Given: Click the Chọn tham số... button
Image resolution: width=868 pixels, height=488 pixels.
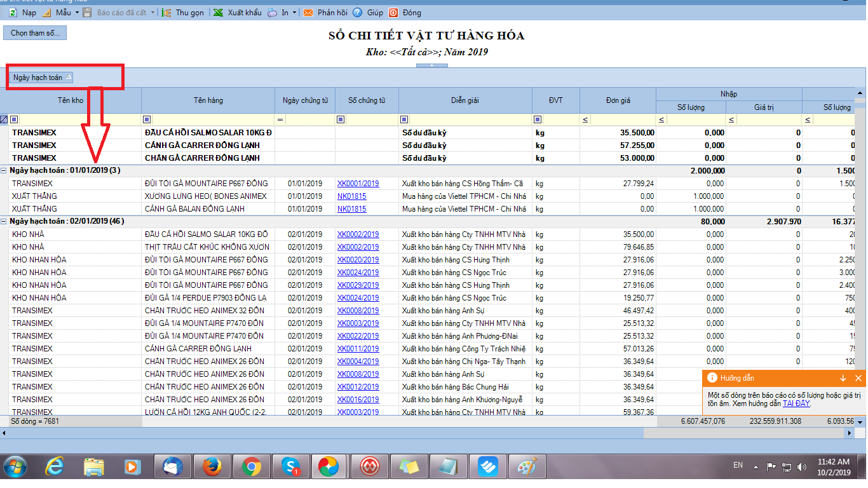Looking at the screenshot, I should coord(35,33).
